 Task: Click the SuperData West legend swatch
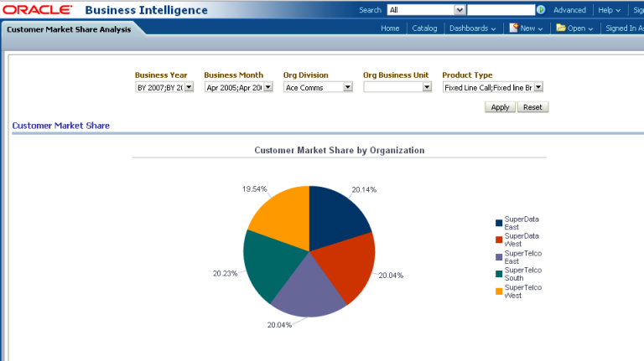pos(499,240)
